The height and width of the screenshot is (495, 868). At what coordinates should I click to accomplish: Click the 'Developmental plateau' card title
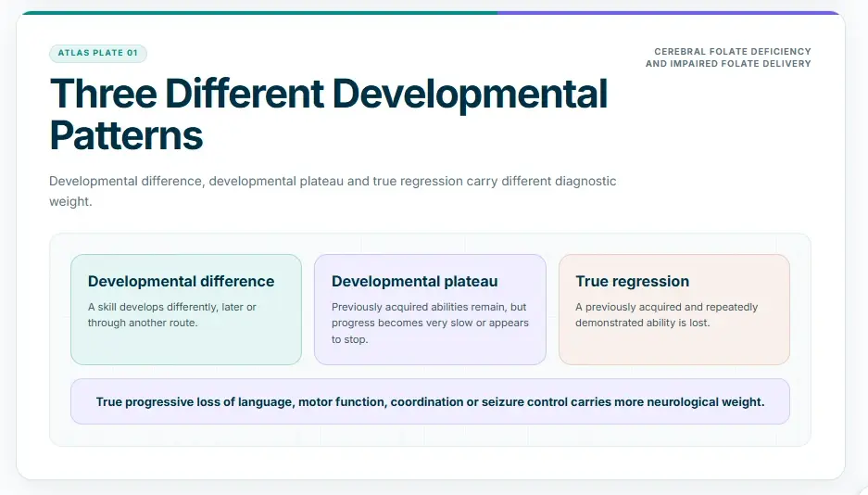415,281
